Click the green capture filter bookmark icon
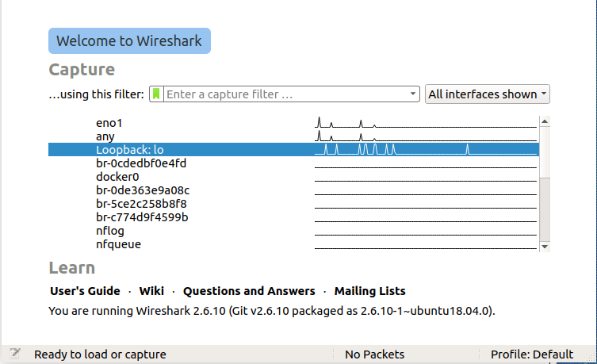 [156, 94]
